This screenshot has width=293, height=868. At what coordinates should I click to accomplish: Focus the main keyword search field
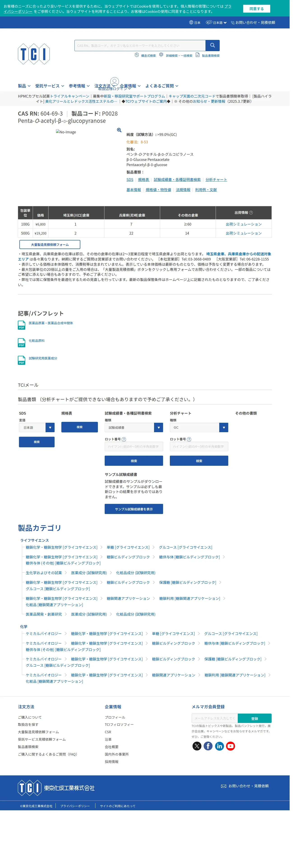click(140, 45)
